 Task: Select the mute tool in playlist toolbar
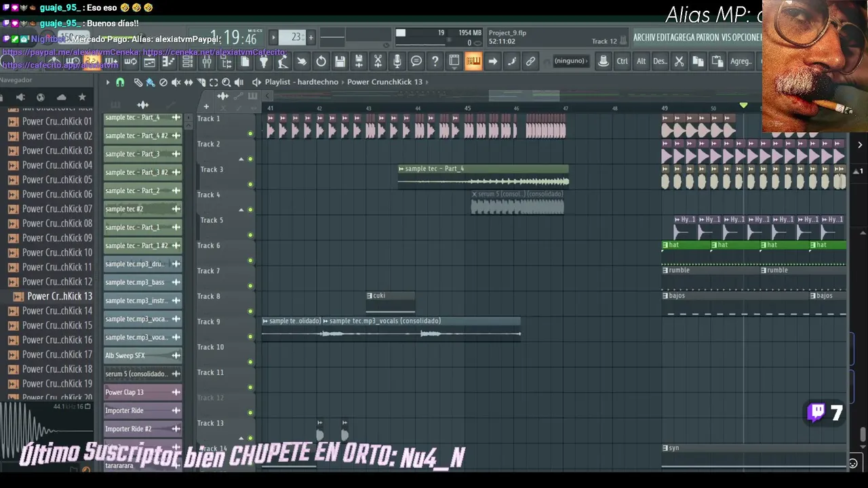pyautogui.click(x=176, y=83)
